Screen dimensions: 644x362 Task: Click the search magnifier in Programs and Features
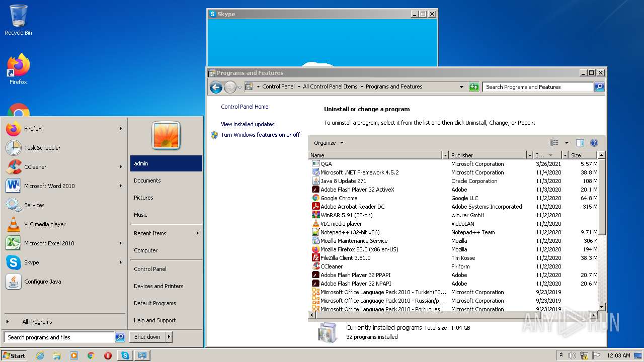point(599,87)
